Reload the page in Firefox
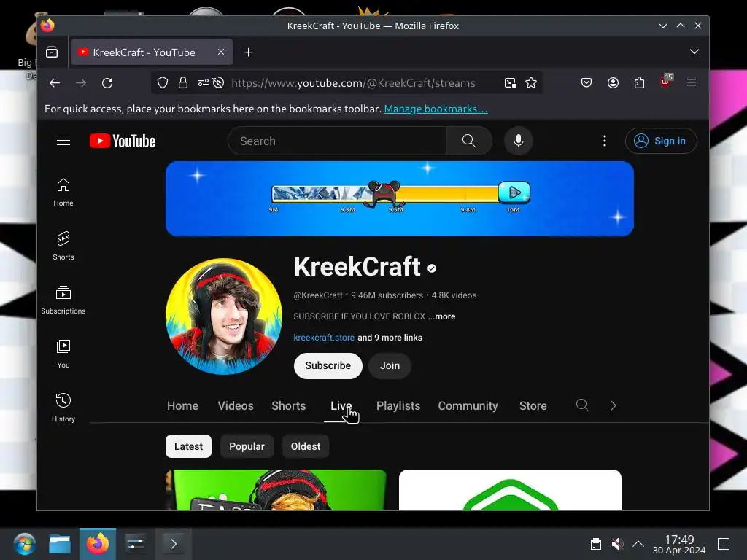Viewport: 747px width, 560px height. coord(107,83)
